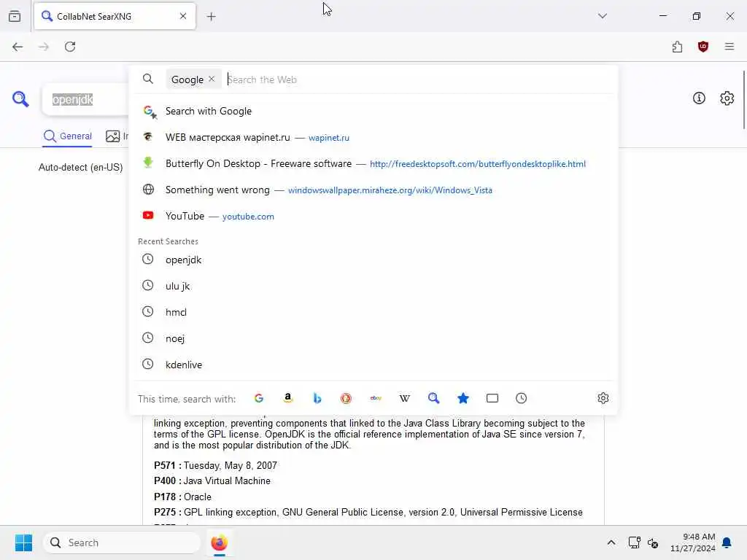Close the CollabNet SearXNG tab
Viewport: 747px width, 560px height.
click(183, 16)
